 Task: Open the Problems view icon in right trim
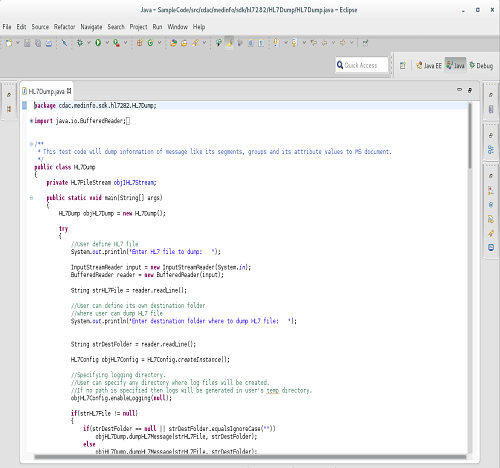tap(491, 191)
